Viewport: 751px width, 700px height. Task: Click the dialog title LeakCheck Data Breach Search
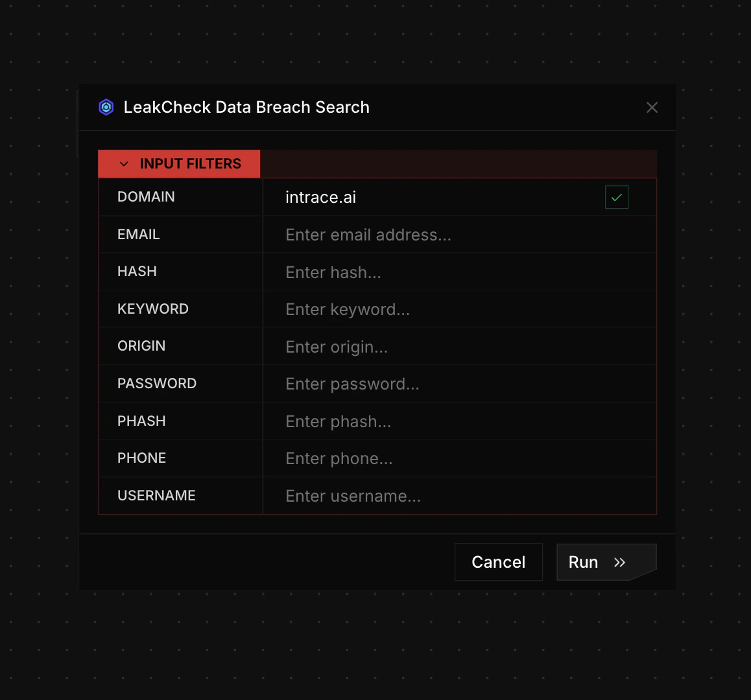click(246, 107)
